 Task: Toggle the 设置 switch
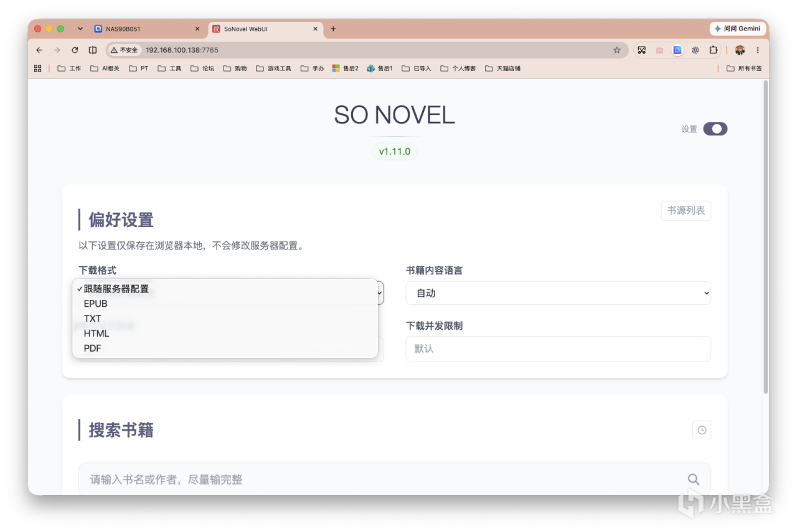pos(715,129)
